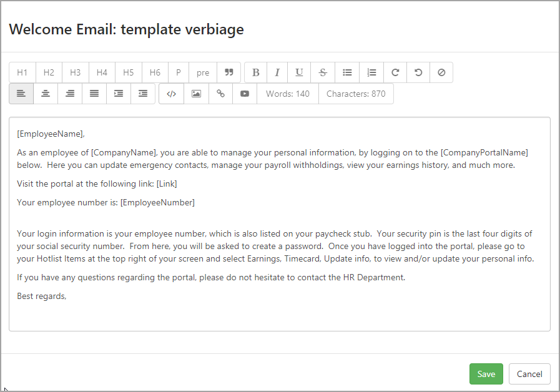This screenshot has height=392, width=560.
Task: Insert a numbered list
Action: click(371, 72)
